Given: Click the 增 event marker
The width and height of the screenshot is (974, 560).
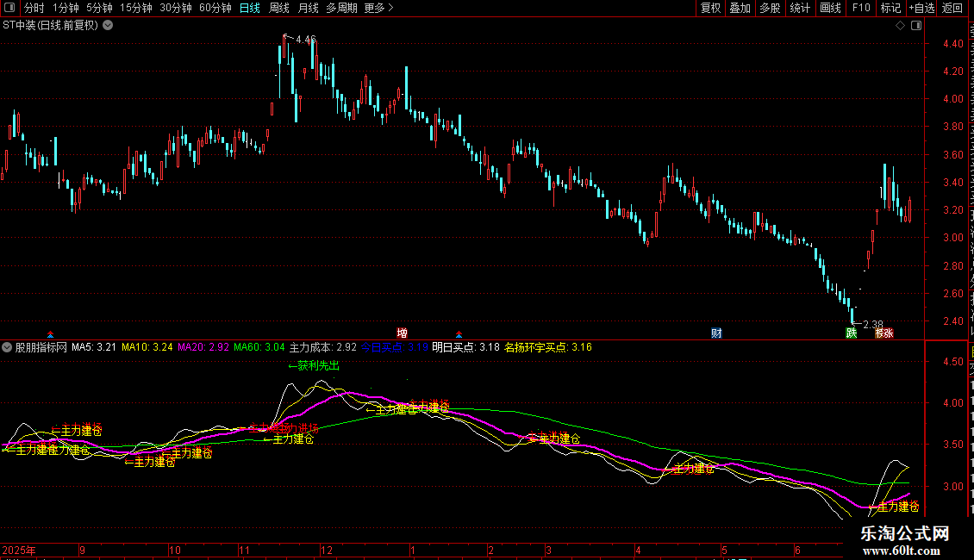Looking at the screenshot, I should (x=402, y=333).
